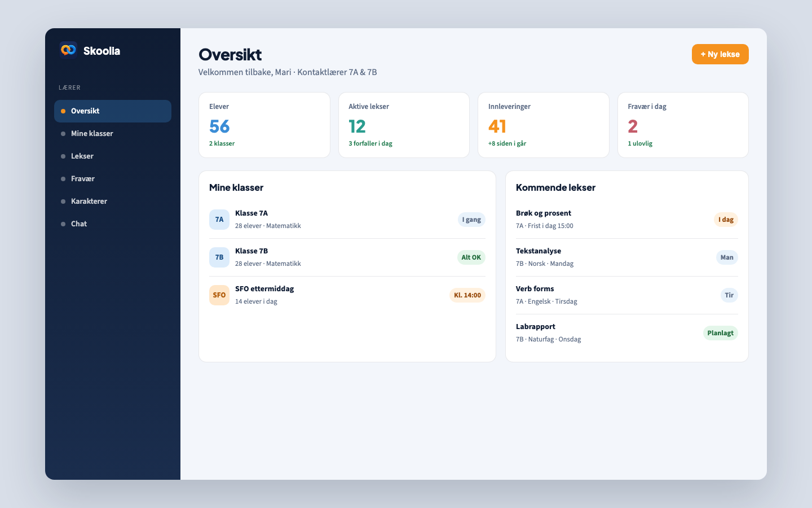Viewport: 812px width, 508px height.
Task: Click the I dag deadline badge
Action: [726, 220]
